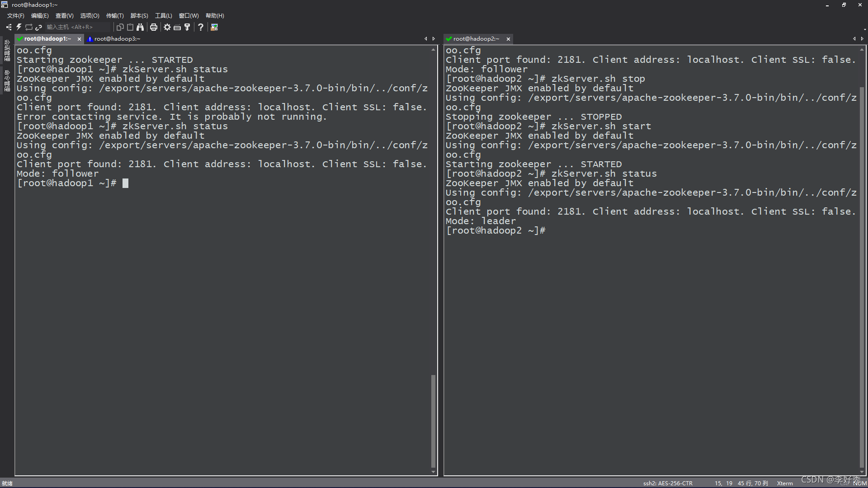Restore down the application window
This screenshot has width=868, height=488.
click(x=844, y=5)
